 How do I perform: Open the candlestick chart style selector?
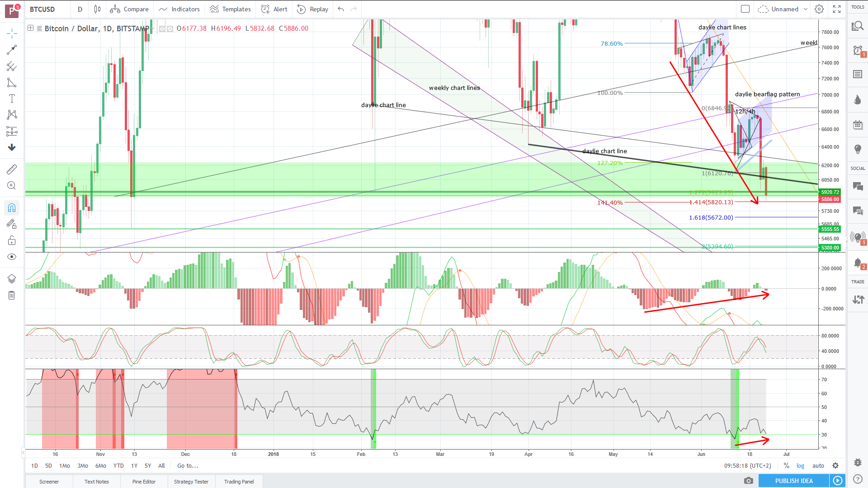(97, 9)
